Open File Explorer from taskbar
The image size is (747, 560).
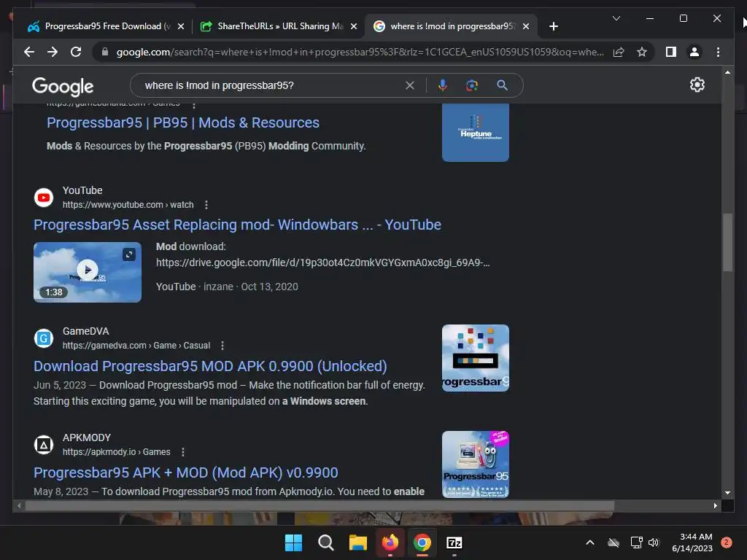click(x=357, y=542)
